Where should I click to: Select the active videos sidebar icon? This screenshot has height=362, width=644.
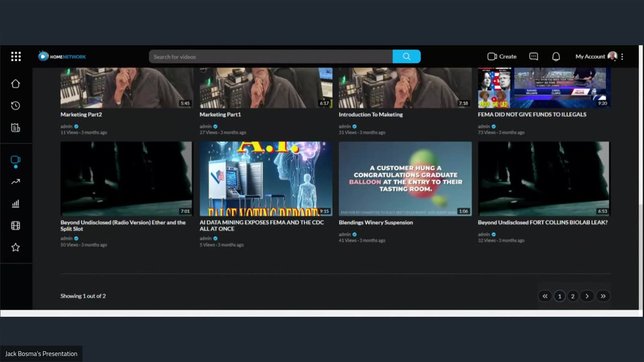pos(16,160)
